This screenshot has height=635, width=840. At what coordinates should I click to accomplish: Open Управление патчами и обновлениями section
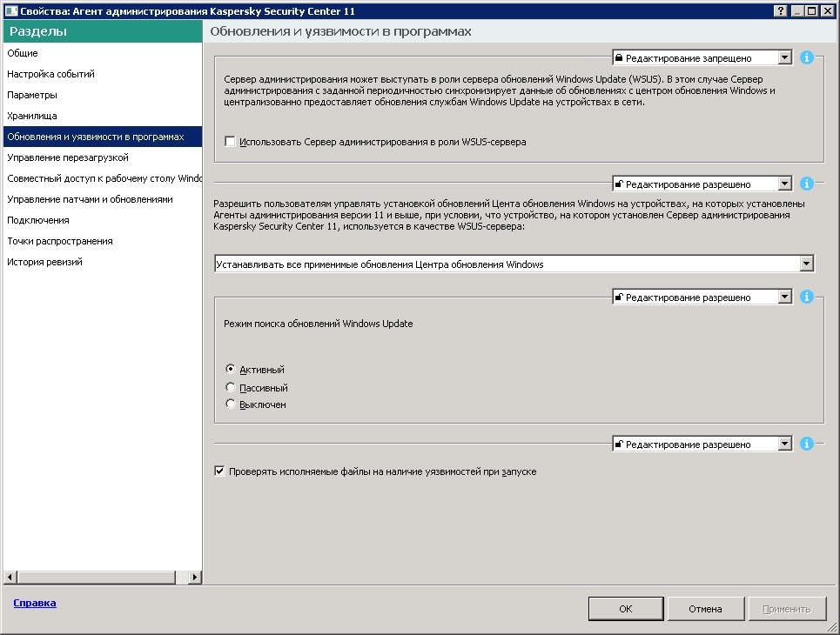[103, 199]
